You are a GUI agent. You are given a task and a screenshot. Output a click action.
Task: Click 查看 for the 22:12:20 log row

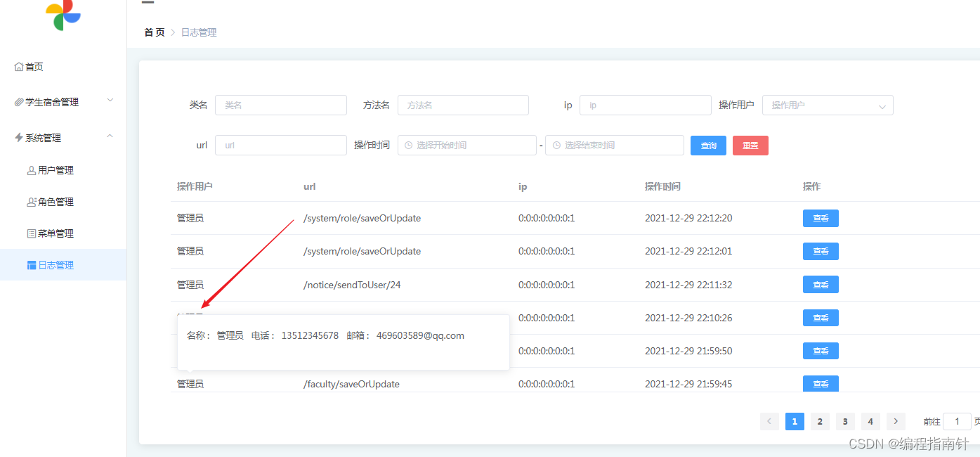[821, 219]
